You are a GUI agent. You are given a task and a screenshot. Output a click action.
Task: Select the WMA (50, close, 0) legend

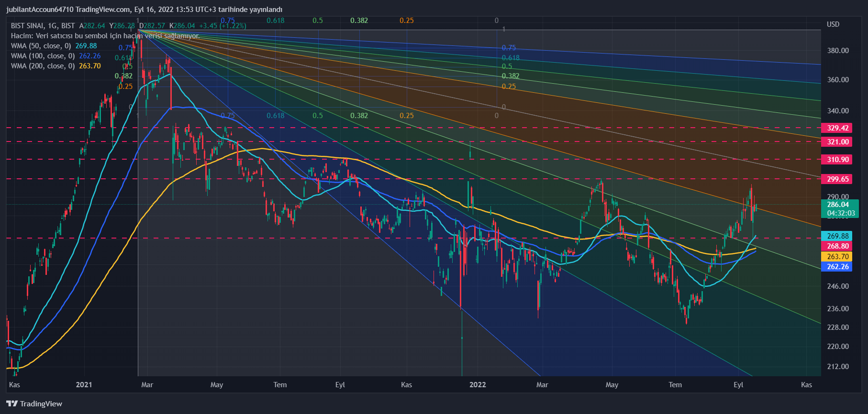[x=41, y=46]
